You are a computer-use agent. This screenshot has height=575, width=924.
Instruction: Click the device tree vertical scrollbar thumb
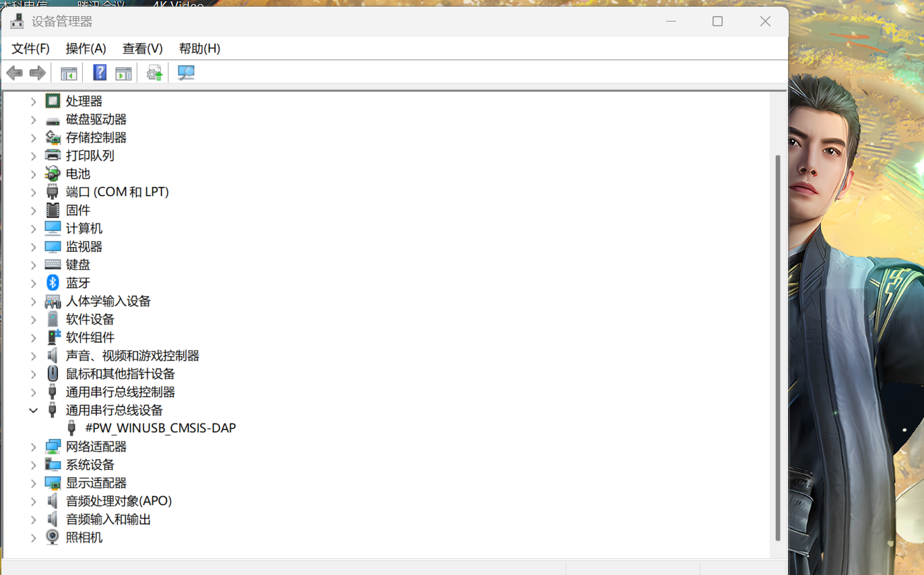779,347
